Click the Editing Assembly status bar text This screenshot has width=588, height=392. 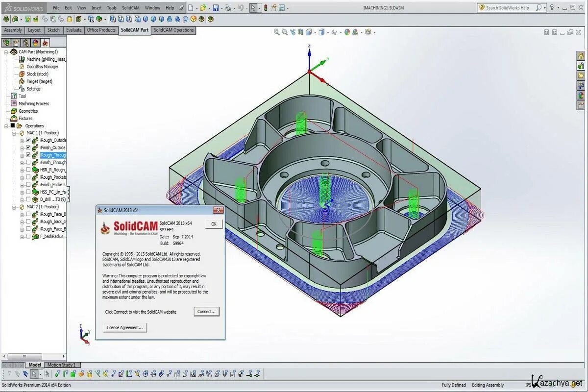(x=488, y=385)
